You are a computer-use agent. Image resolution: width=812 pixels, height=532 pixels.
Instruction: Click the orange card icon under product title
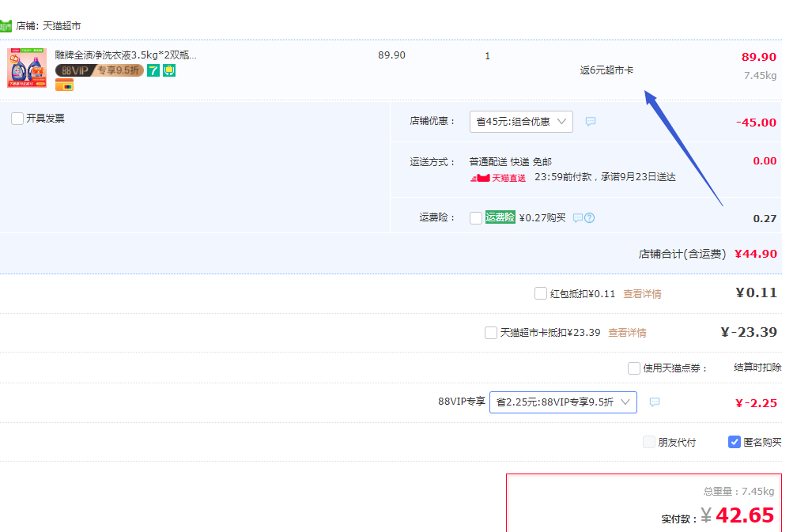[x=64, y=85]
